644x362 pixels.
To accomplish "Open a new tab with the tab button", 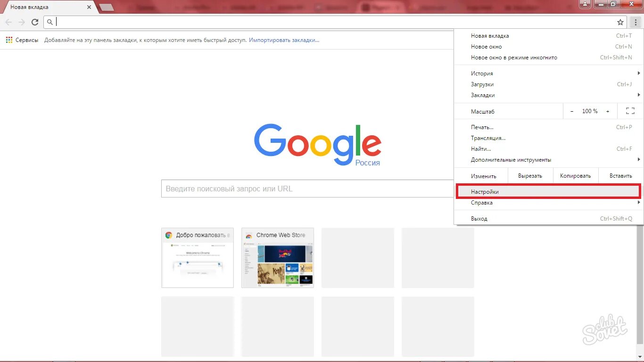I will pyautogui.click(x=107, y=7).
